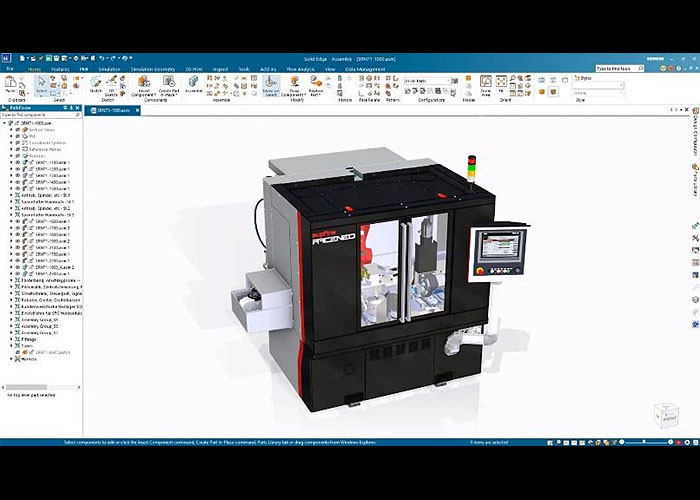Screen dimensions: 700x500
Task: Open the Design Configurator docked tab
Action: 695,131
